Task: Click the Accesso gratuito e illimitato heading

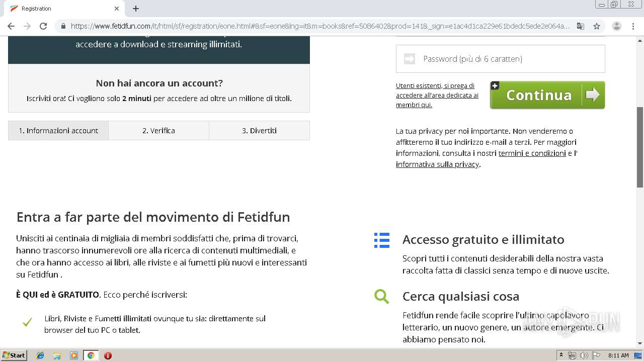Action: 483,240
